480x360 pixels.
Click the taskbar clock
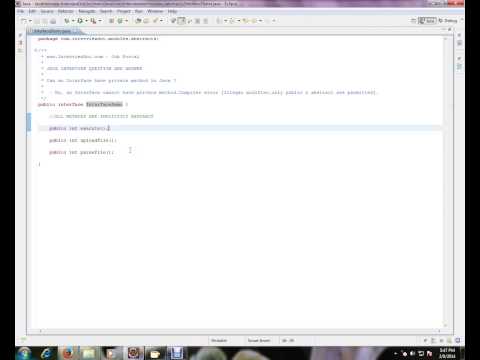coord(447,353)
